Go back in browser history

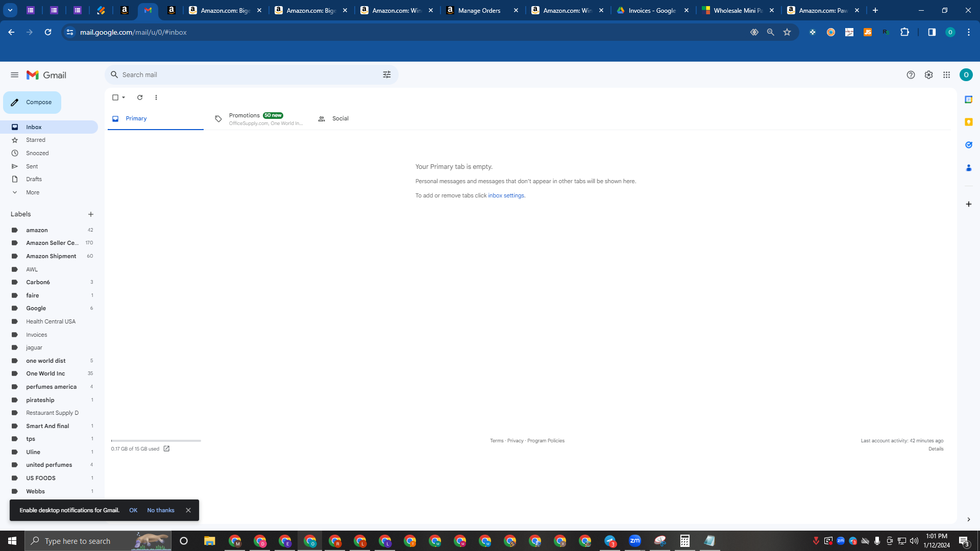point(11,32)
